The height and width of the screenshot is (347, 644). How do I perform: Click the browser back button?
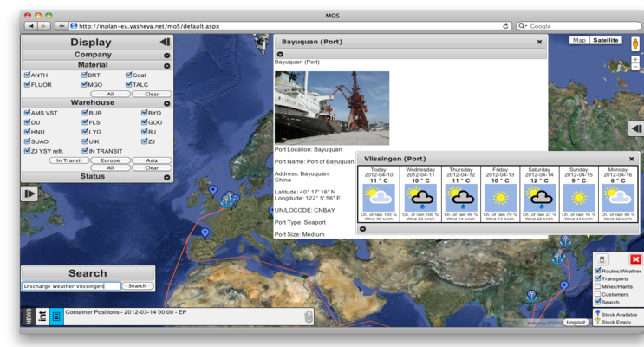(x=31, y=26)
